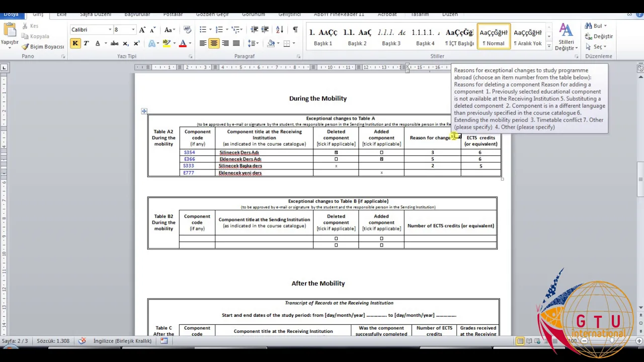Switch to the Görünüm tab
Image resolution: width=644 pixels, height=362 pixels.
(x=254, y=15)
